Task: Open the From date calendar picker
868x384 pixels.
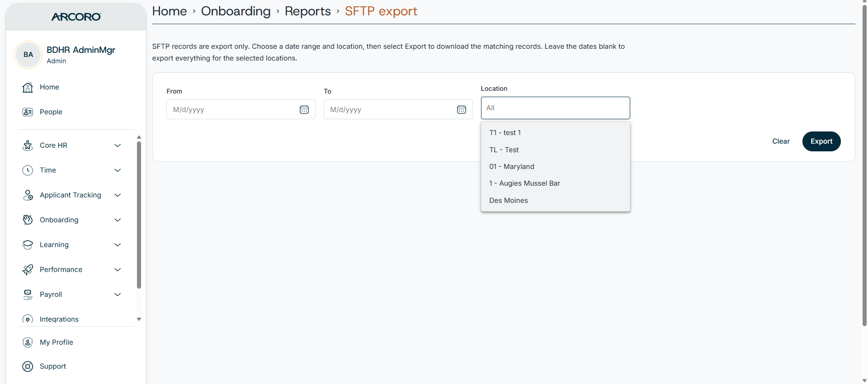Action: click(304, 110)
